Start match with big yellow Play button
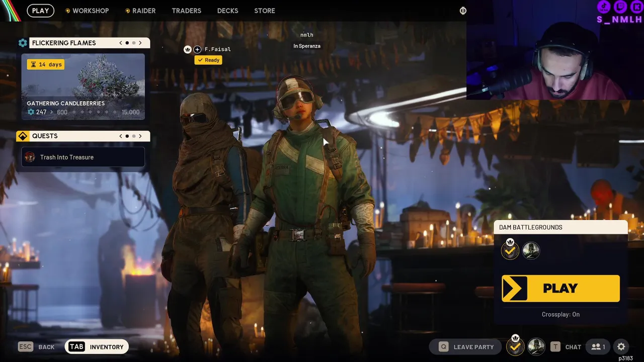Screen dimensions: 644x362 [x=560, y=289]
